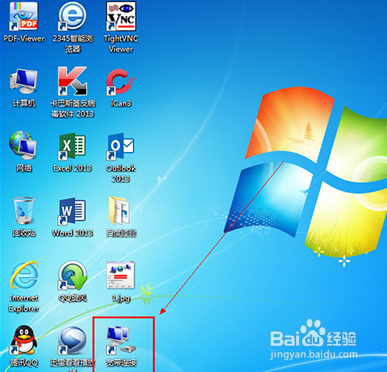387x372 pixels.
Task: Select the Excel 2013 shortcut
Action: [72, 152]
